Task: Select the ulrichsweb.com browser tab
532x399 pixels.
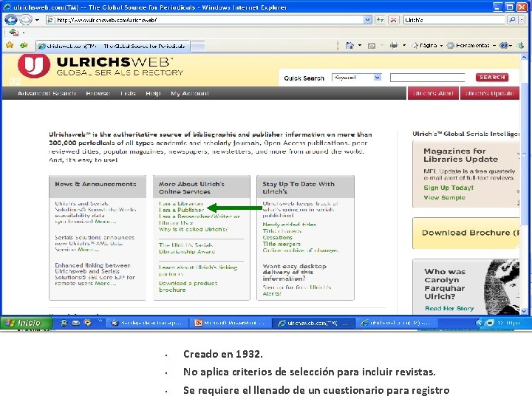Action: pos(112,46)
